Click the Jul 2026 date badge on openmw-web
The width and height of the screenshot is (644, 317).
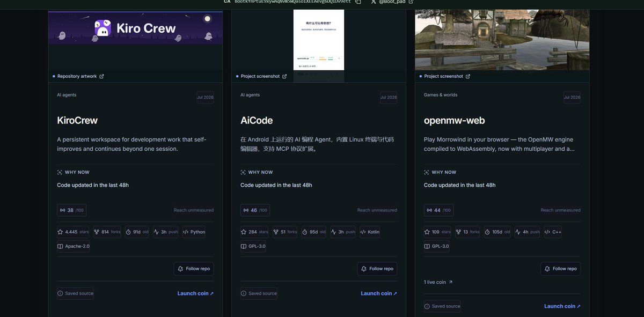coord(572,97)
